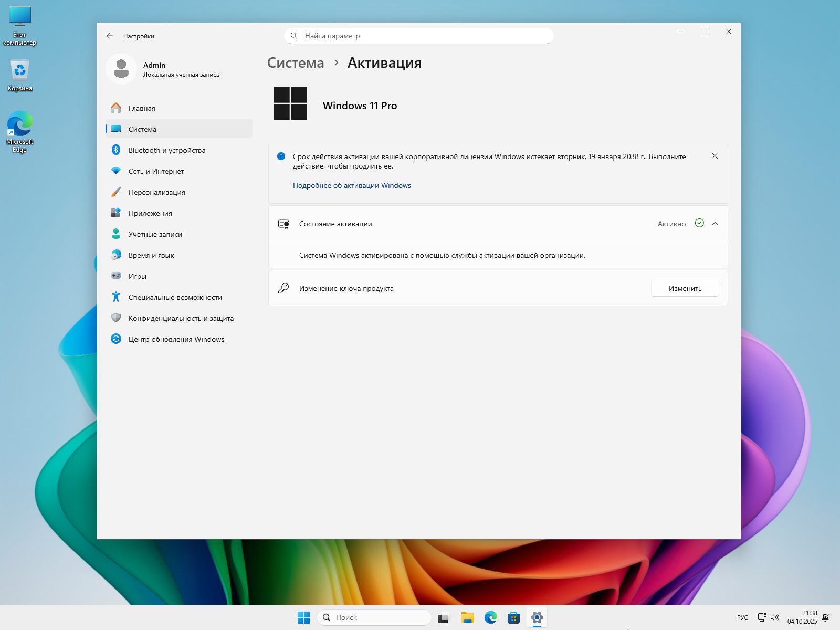Open Учетные записи page
Screen dimensions: 840x630
155,234
